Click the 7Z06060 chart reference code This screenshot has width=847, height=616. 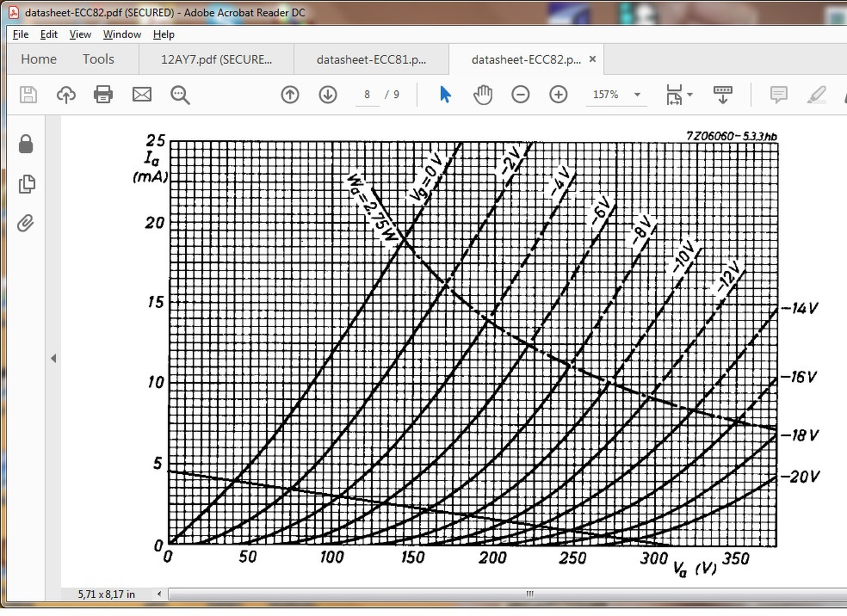(732, 136)
